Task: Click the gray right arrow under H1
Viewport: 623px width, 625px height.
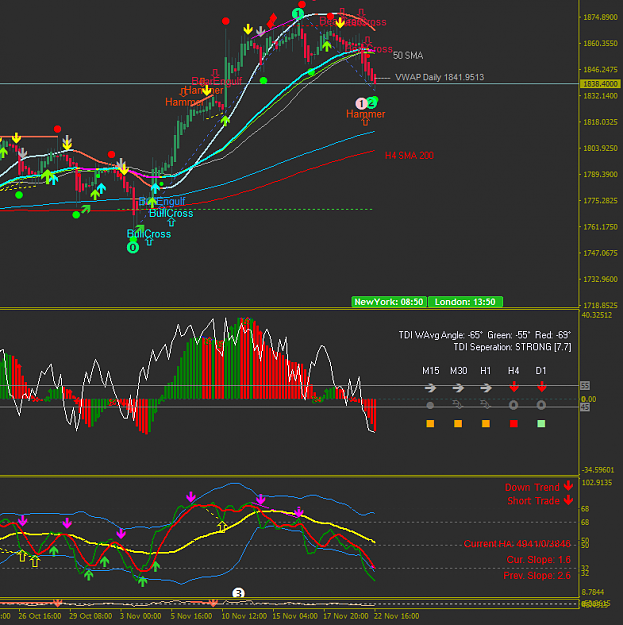Action: point(485,387)
